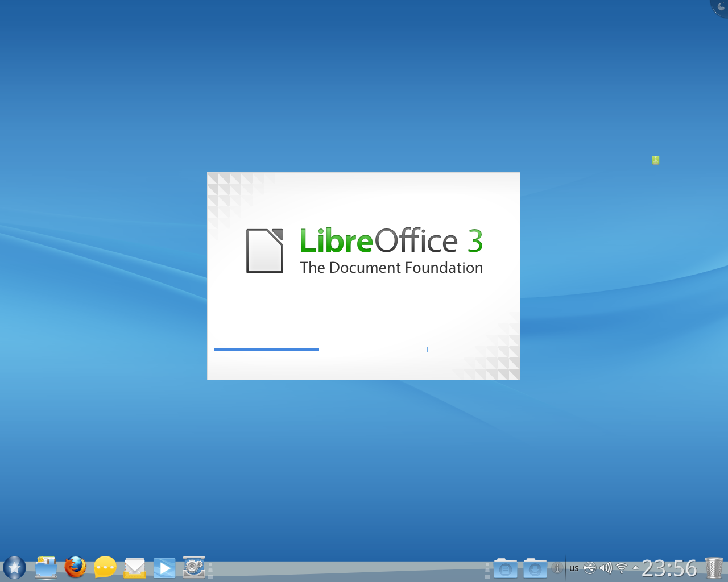Expand hidden system tray icons arrow

click(636, 567)
